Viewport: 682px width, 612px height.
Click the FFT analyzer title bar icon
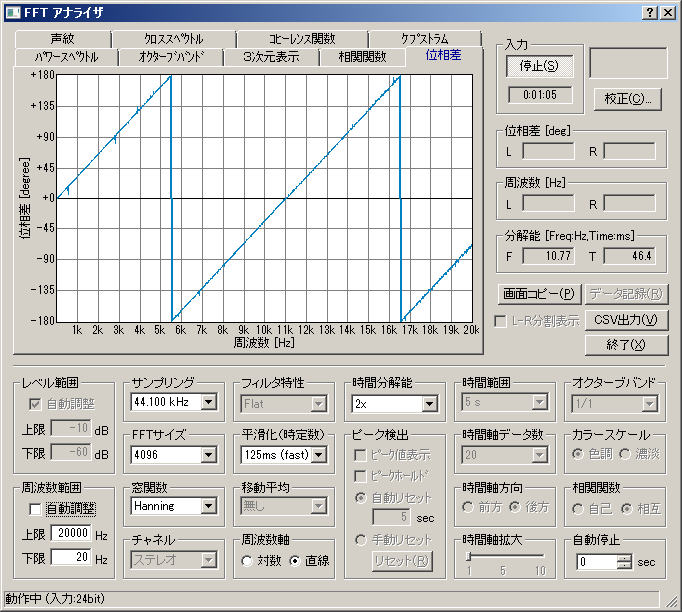click(12, 13)
